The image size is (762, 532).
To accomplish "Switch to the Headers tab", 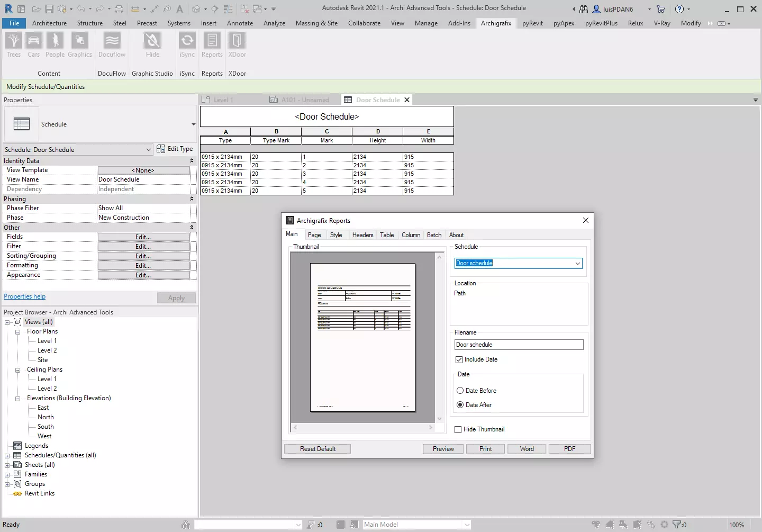I will [x=362, y=235].
